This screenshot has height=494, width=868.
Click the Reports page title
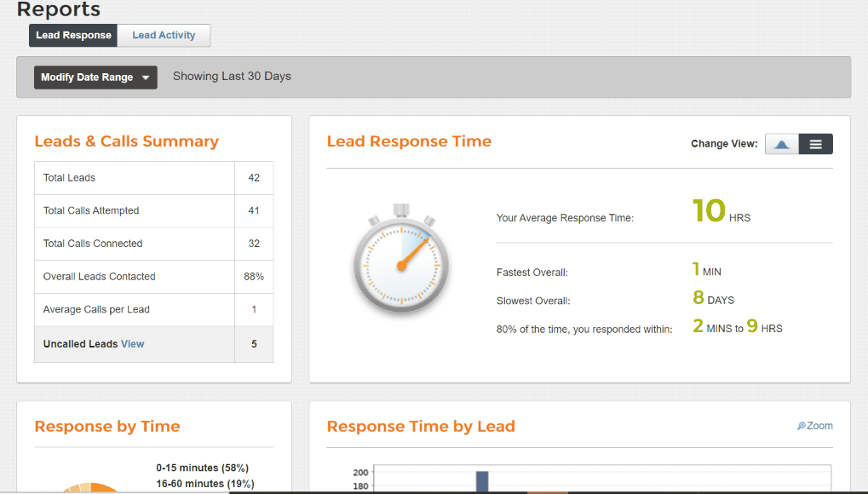(59, 9)
